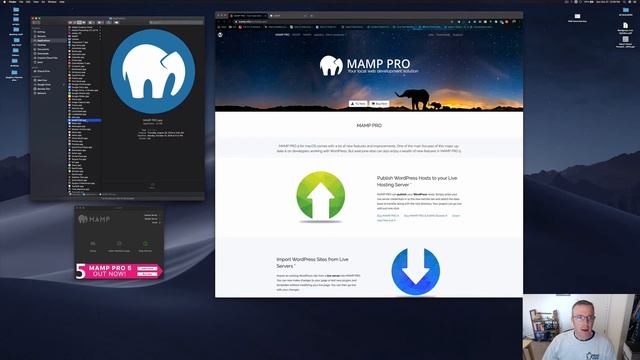Click the green Stop Servers power icon in MAMP
The width and height of the screenshot is (640, 360).
(145, 244)
